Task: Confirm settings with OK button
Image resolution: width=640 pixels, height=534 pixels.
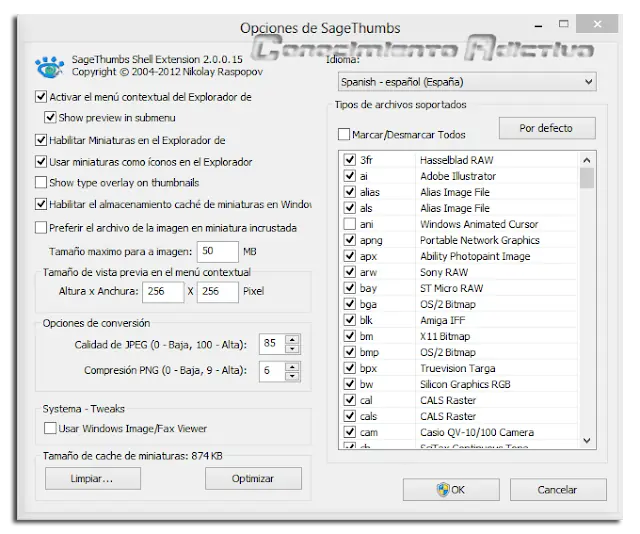Action: 451,490
